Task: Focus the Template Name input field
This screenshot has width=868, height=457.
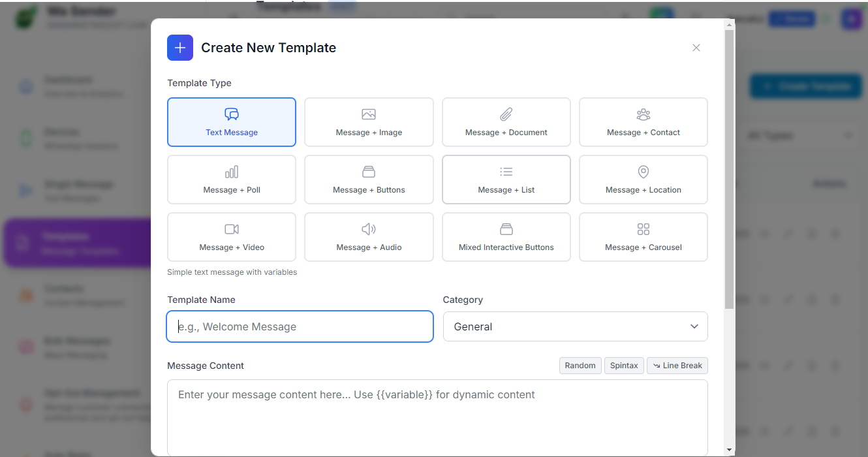Action: [300, 326]
